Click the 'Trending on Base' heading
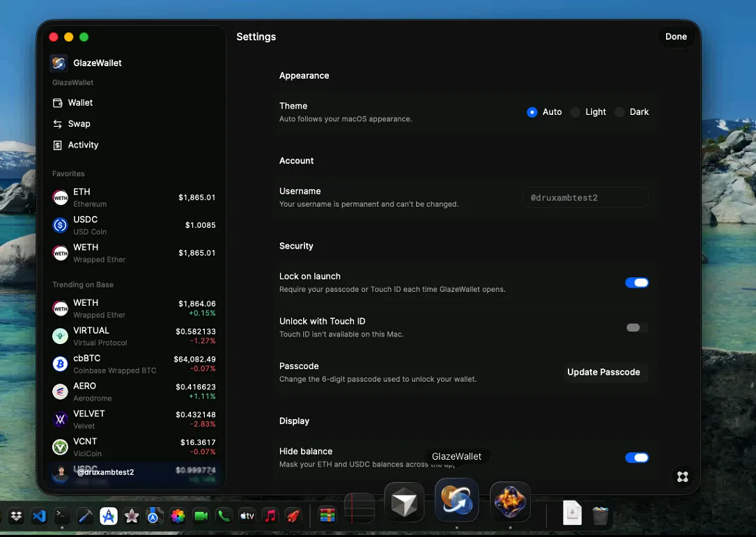 tap(83, 285)
